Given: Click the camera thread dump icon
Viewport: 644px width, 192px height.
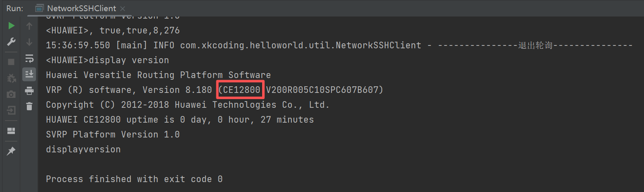Looking at the screenshot, I should click(x=12, y=94).
